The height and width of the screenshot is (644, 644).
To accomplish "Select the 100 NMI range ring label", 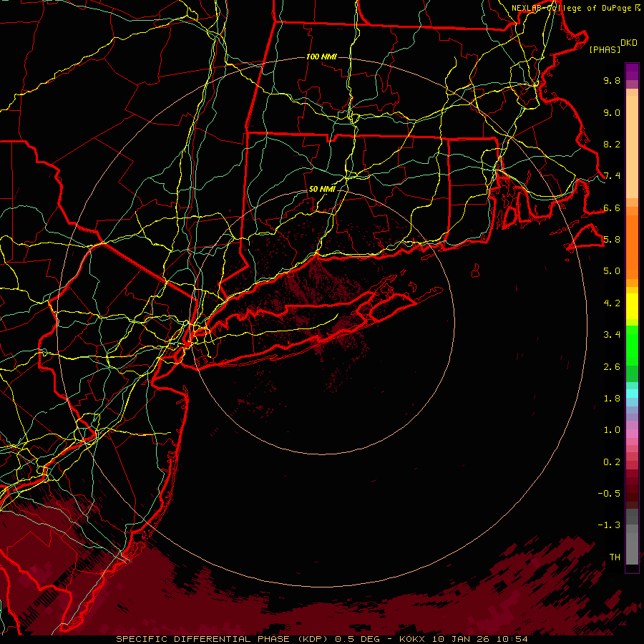I will tap(321, 57).
